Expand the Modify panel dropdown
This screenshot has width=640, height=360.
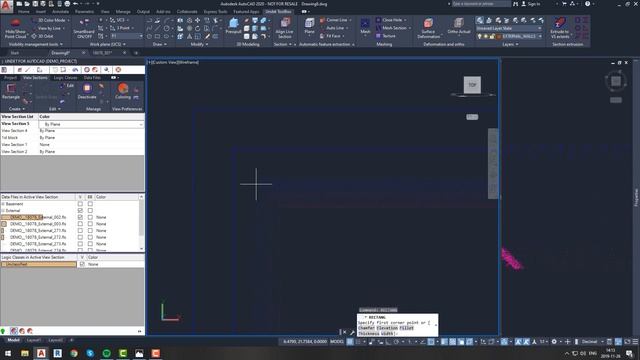tap(199, 44)
